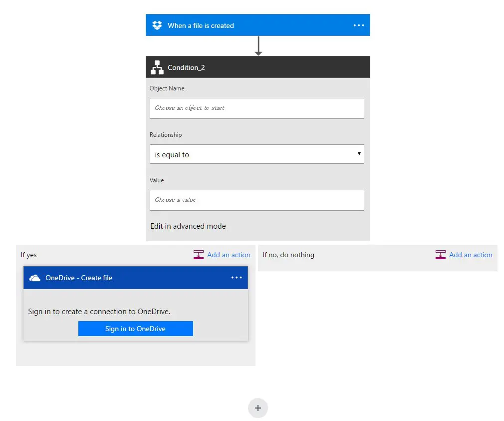504x421 pixels.
Task: Open Edit in advanced mode
Action: pyautogui.click(x=188, y=226)
